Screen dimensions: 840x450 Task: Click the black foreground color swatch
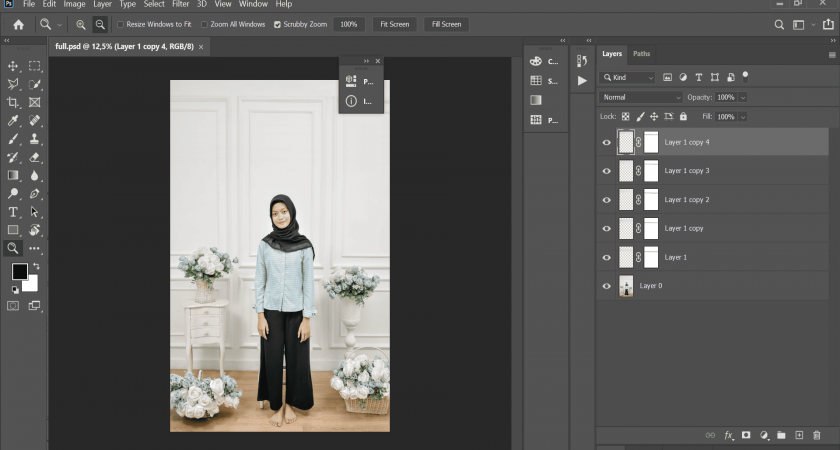[x=19, y=272]
